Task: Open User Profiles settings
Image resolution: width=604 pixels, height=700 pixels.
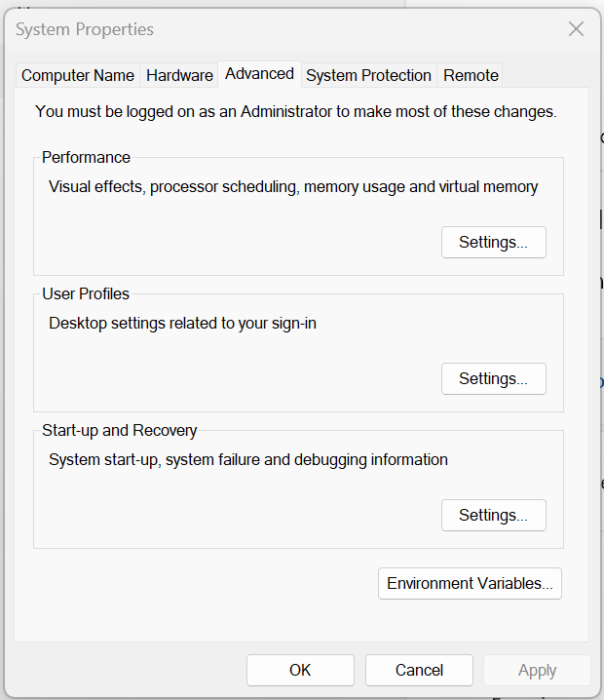Action: pos(493,378)
